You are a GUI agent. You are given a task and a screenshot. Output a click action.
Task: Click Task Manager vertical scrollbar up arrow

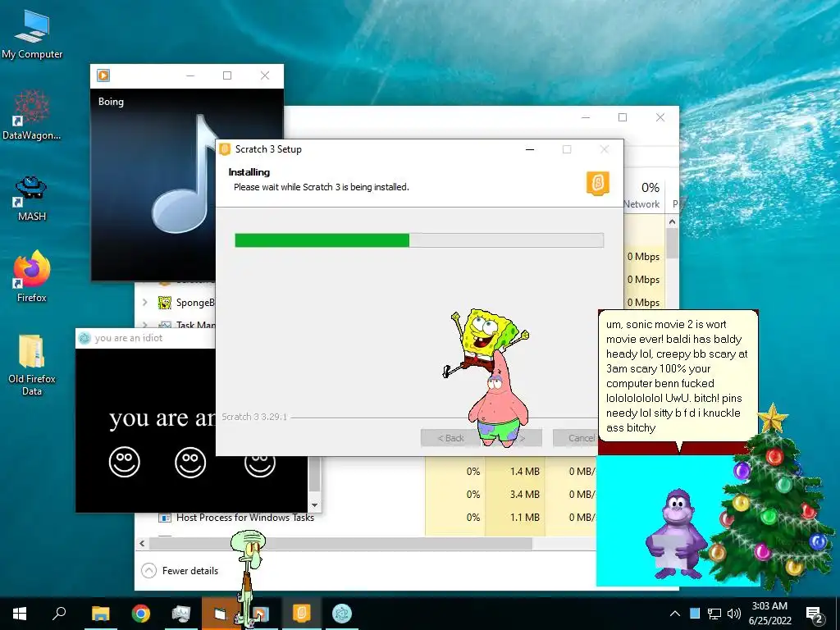672,221
